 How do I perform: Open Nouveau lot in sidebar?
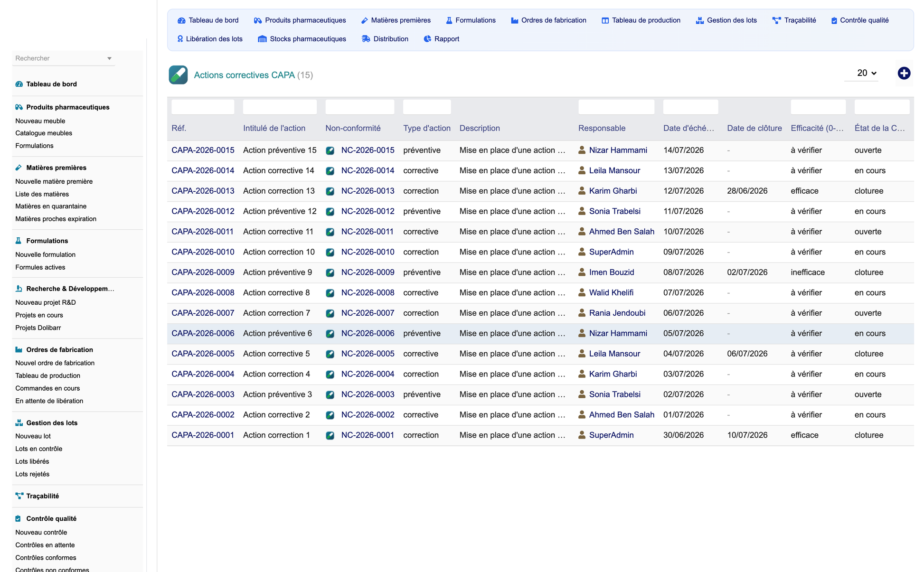coord(33,436)
